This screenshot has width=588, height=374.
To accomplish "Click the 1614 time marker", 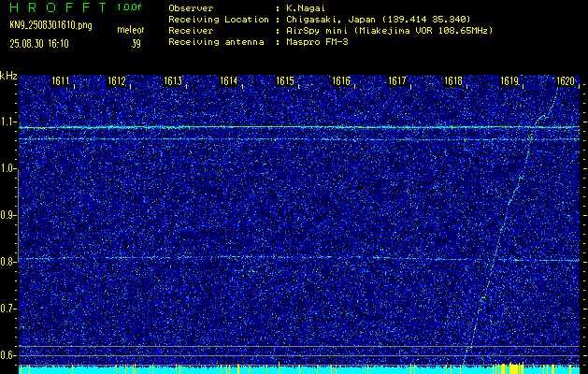I will (x=229, y=81).
